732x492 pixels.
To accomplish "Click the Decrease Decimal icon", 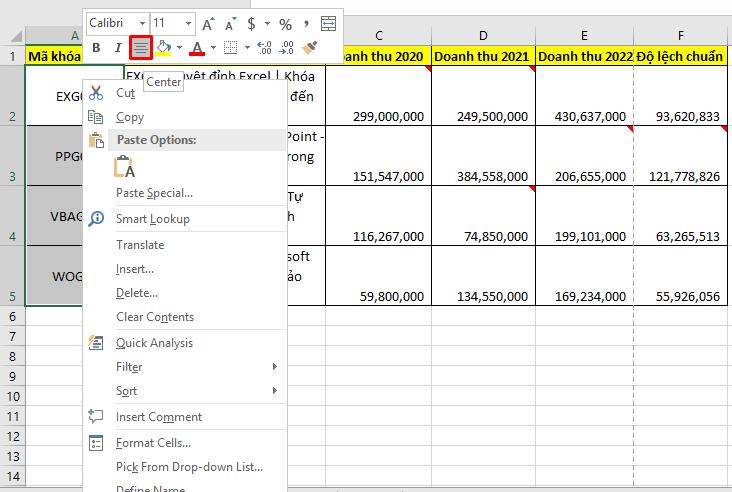I will tap(286, 47).
